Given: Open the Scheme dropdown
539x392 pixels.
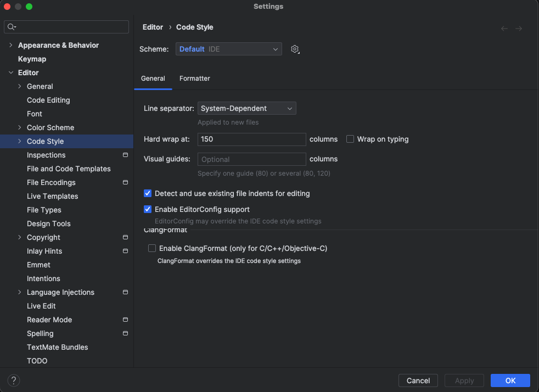Looking at the screenshot, I should point(228,49).
